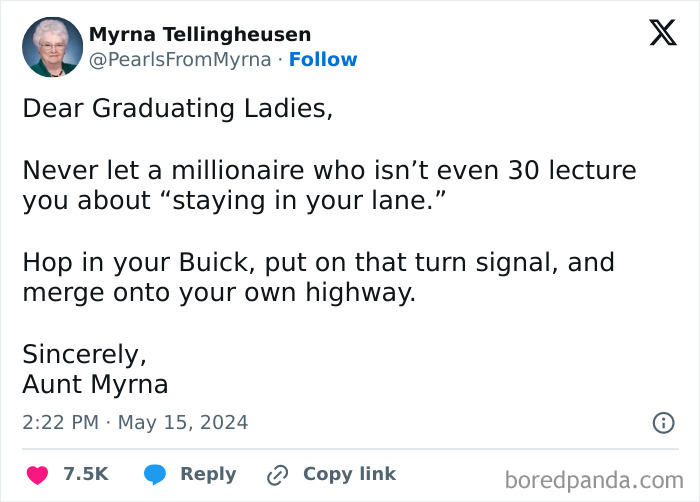Click the name Myrna Tellingheusen
700x502 pixels.
click(200, 34)
